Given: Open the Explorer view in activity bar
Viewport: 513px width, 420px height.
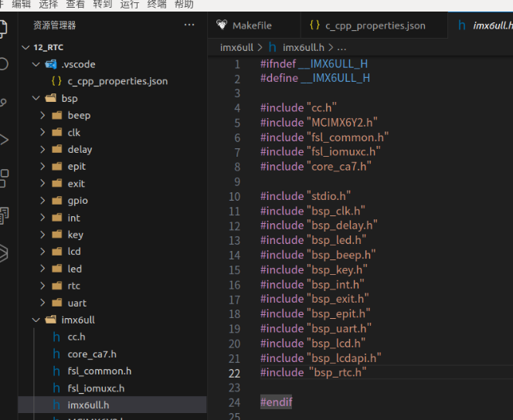Looking at the screenshot, I should tap(4, 29).
